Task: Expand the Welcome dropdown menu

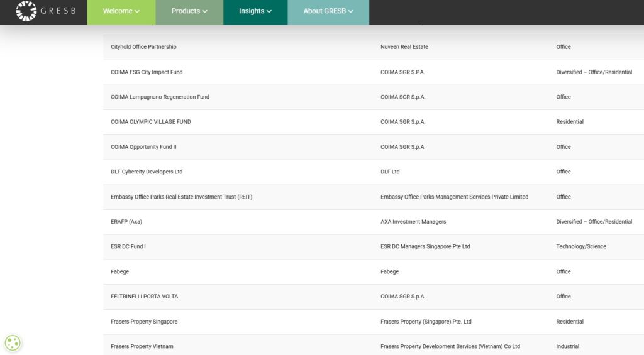Action: 121,11
